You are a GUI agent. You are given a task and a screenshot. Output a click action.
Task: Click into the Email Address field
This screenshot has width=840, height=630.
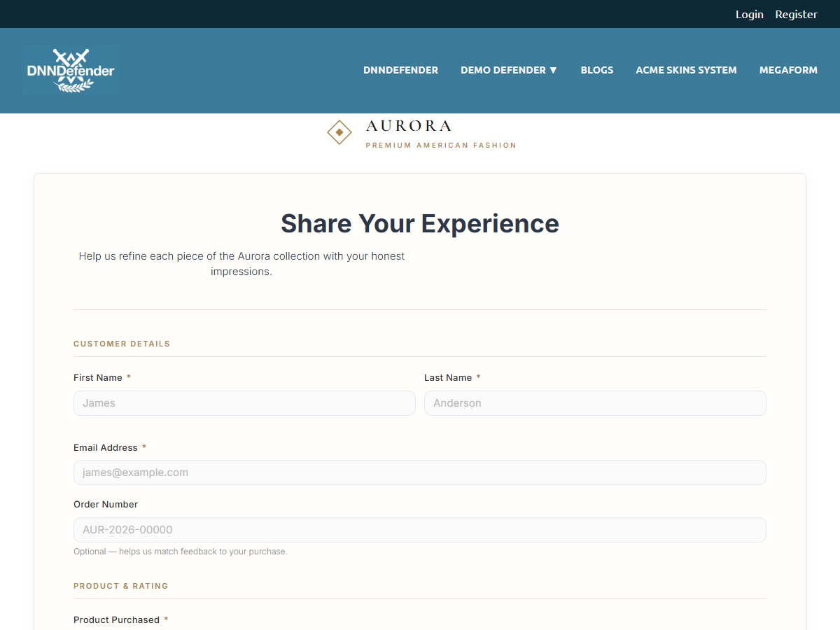420,472
